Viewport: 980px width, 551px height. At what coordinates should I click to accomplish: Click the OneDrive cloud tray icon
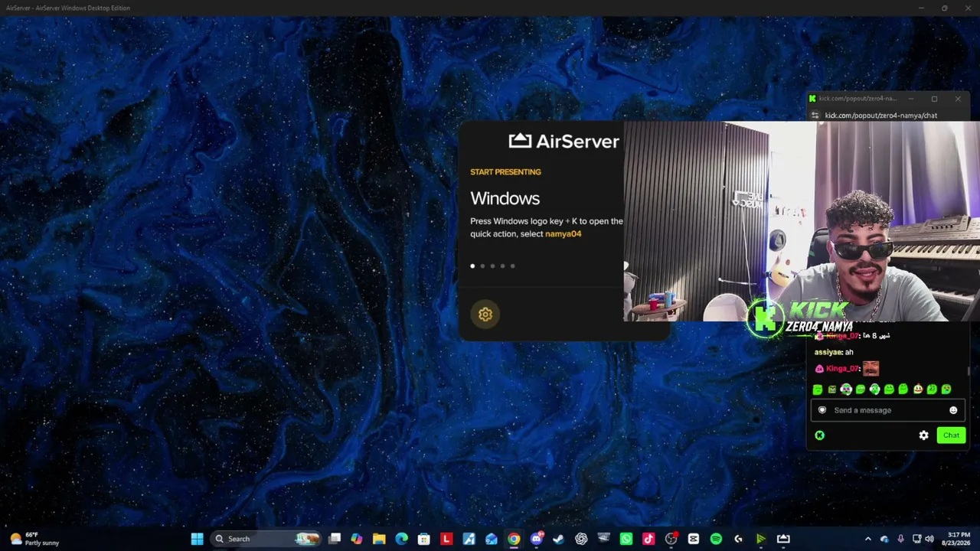(884, 539)
